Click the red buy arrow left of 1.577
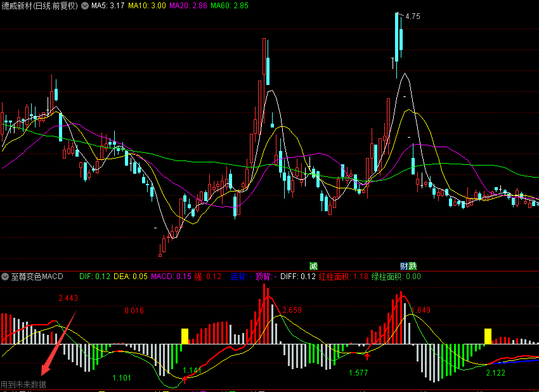Viewport: 539px width, 392px height. [x=367, y=356]
